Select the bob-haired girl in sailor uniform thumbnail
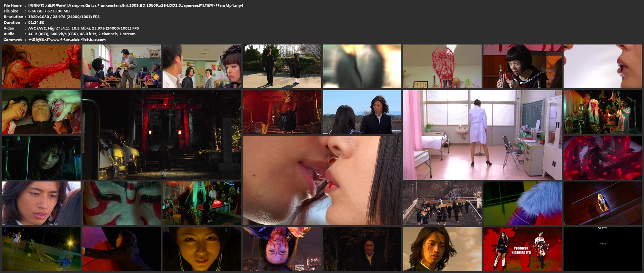 pyautogui.click(x=522, y=66)
